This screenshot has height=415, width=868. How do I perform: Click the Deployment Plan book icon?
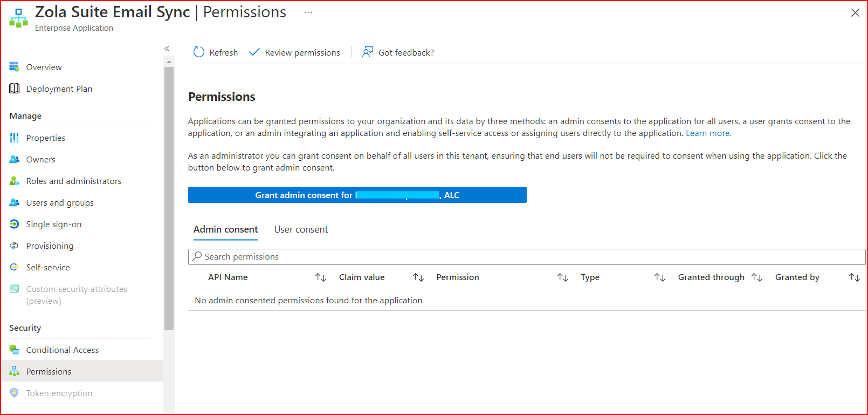click(x=14, y=89)
